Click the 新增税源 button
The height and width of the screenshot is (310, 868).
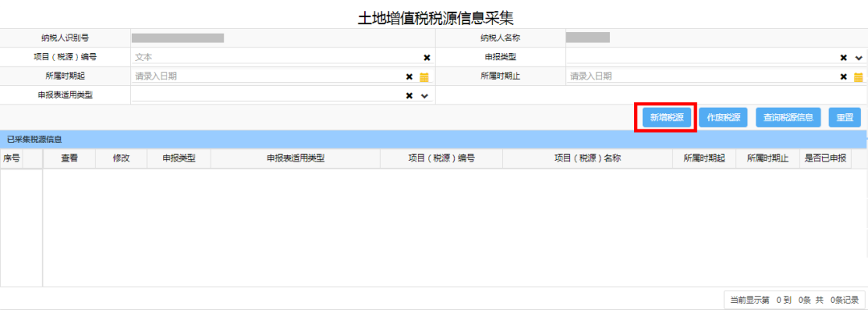pyautogui.click(x=666, y=117)
